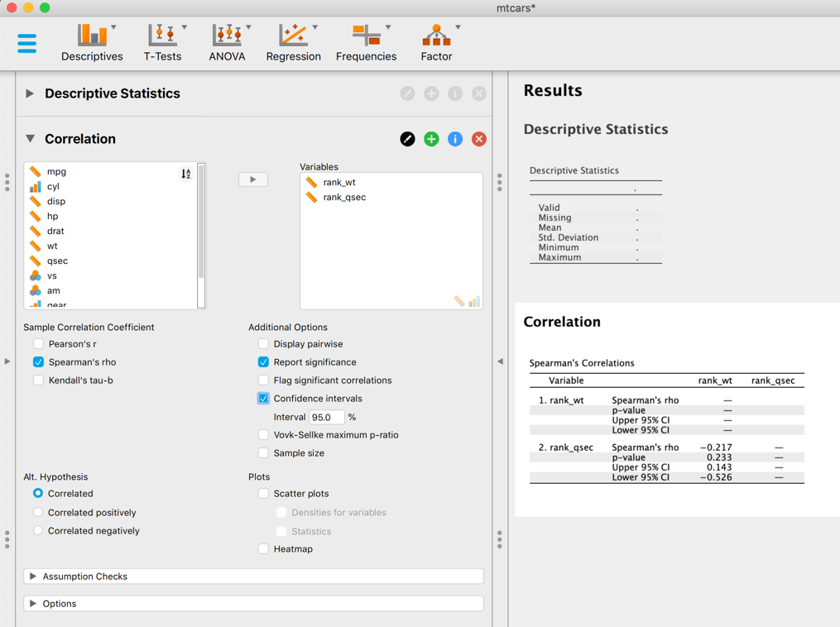Click green plus icon to duplicate Correlation analysis
The height and width of the screenshot is (627, 840).
431,139
